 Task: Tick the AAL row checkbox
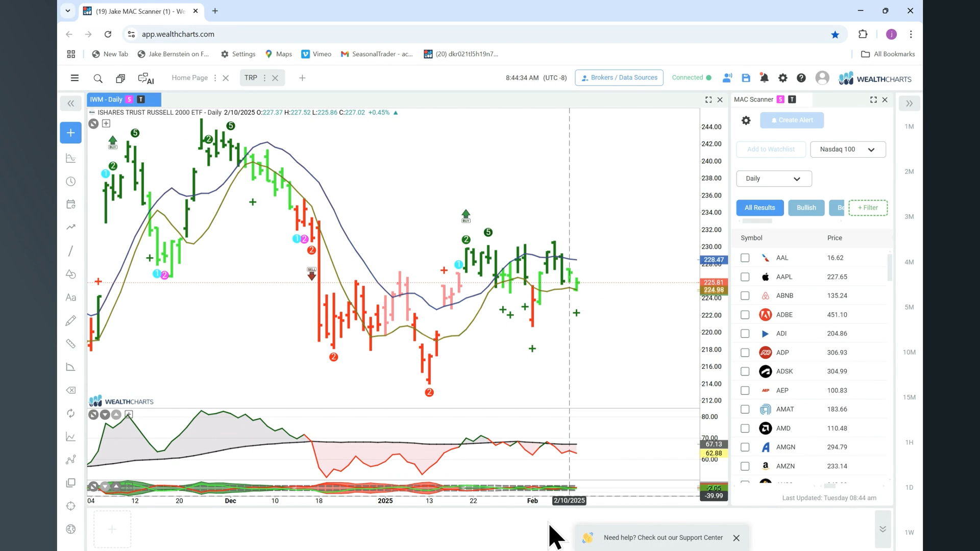[745, 258]
